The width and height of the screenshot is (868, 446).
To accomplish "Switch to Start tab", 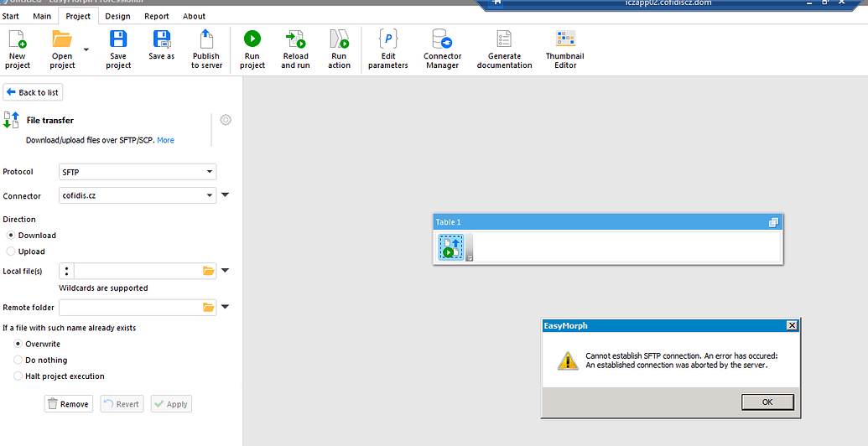I will pos(11,16).
